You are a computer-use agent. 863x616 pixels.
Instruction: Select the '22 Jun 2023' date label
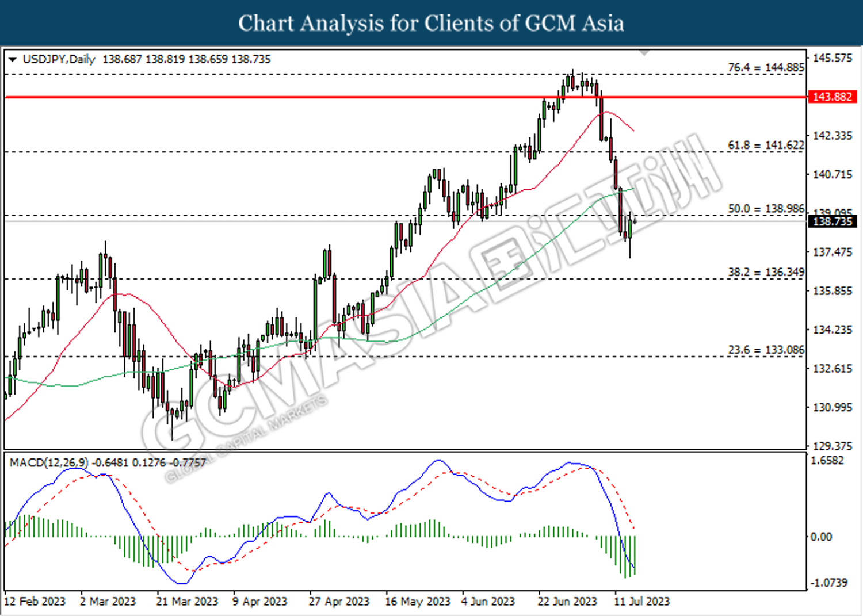[567, 602]
